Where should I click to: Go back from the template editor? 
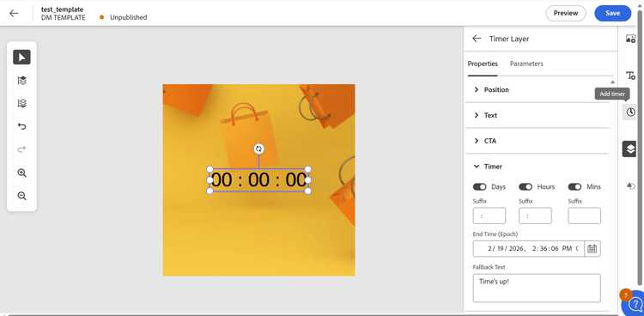click(14, 13)
